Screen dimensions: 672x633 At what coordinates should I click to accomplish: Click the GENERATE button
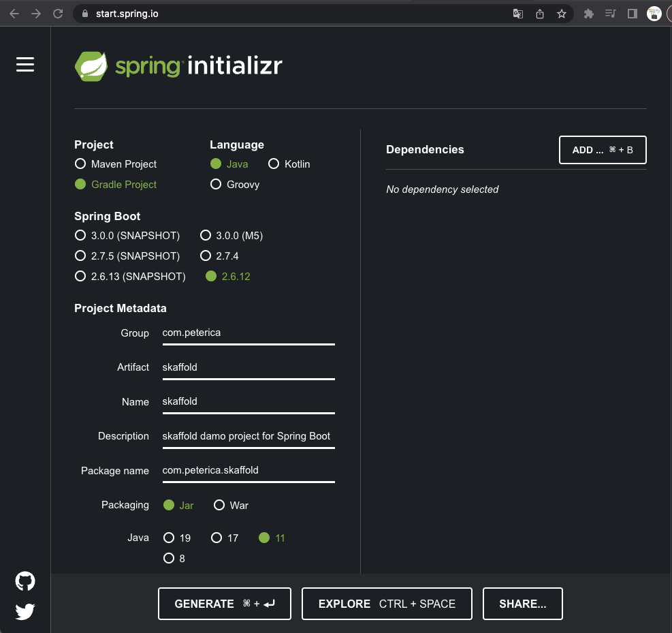pyautogui.click(x=225, y=604)
